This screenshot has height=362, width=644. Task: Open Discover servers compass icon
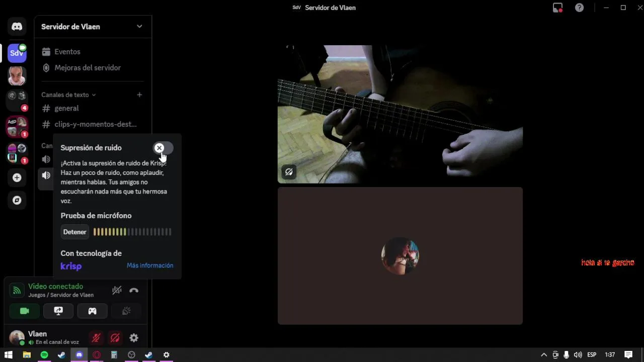point(17,200)
